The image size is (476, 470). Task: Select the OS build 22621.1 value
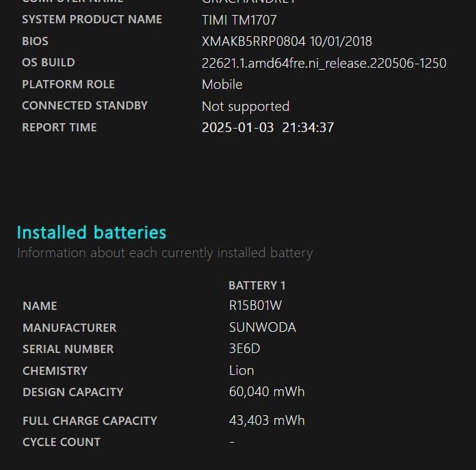pos(323,64)
